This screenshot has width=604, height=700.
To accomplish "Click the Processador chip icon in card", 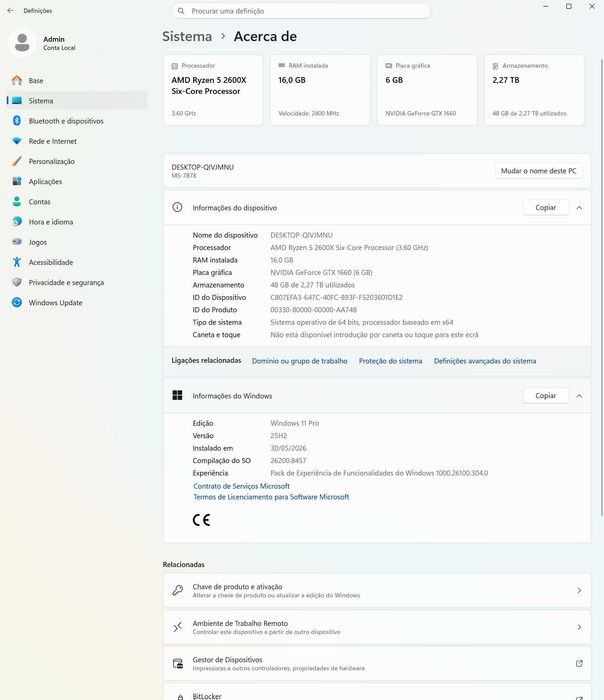I will (x=175, y=66).
